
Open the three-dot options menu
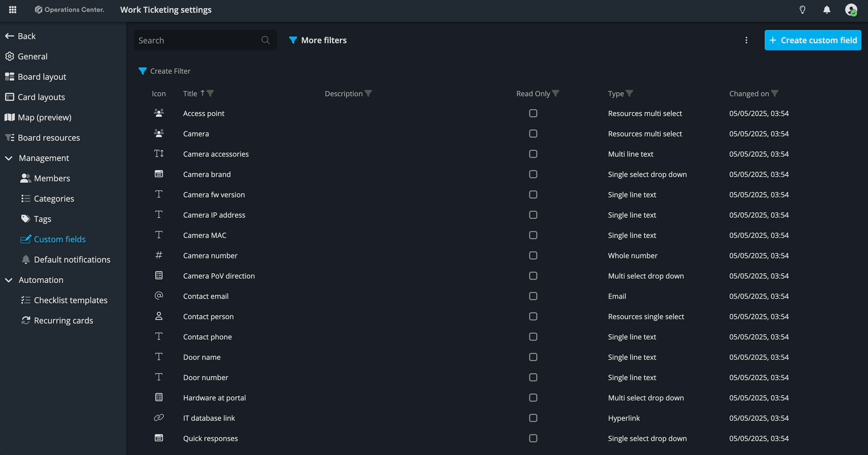[746, 40]
